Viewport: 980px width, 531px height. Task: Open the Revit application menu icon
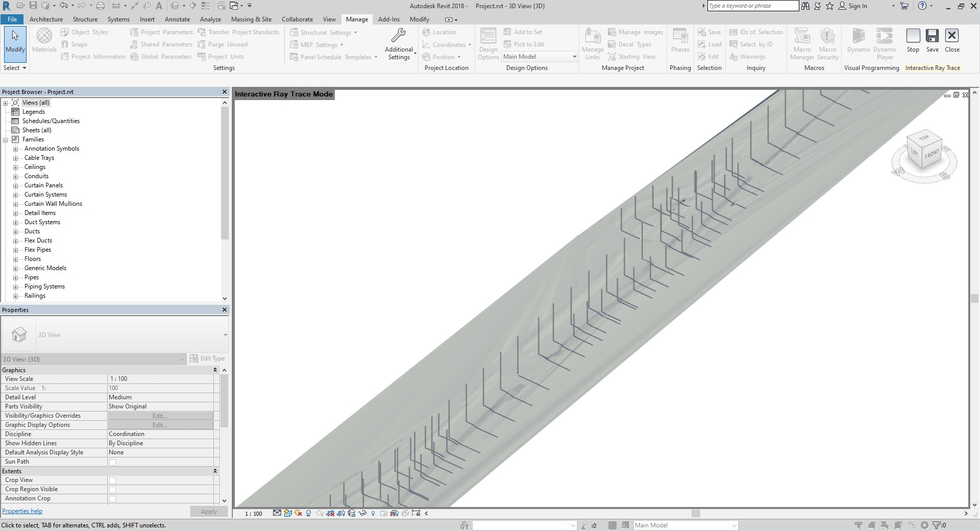tap(7, 6)
